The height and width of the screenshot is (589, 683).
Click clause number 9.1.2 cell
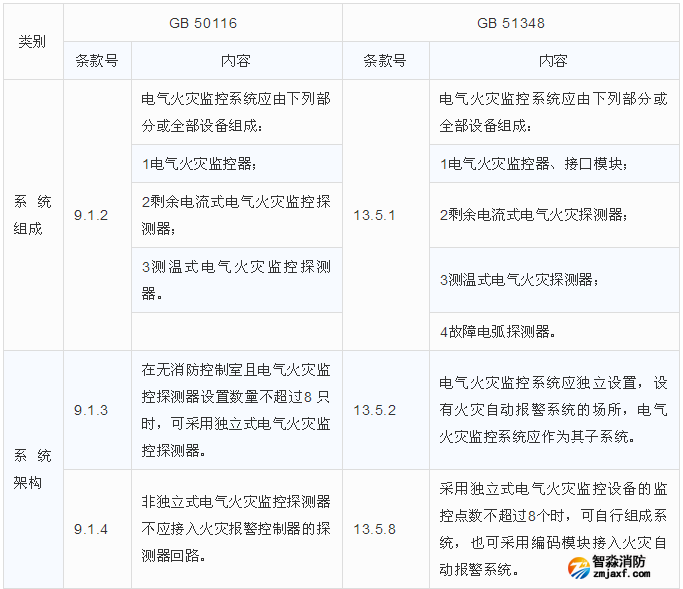click(97, 215)
